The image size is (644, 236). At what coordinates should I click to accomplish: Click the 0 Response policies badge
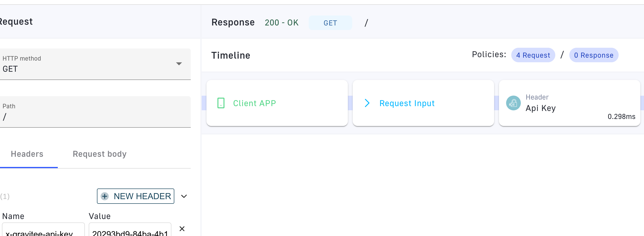pos(594,55)
